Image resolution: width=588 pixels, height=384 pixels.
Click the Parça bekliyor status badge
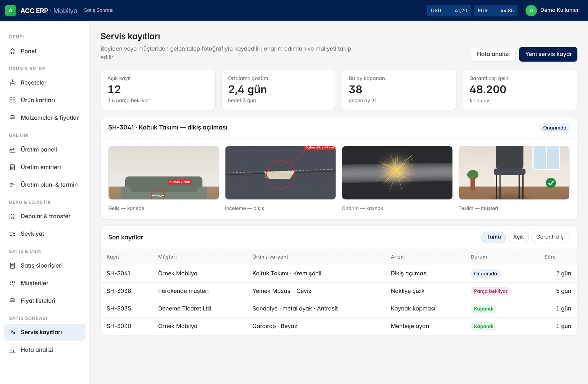490,291
